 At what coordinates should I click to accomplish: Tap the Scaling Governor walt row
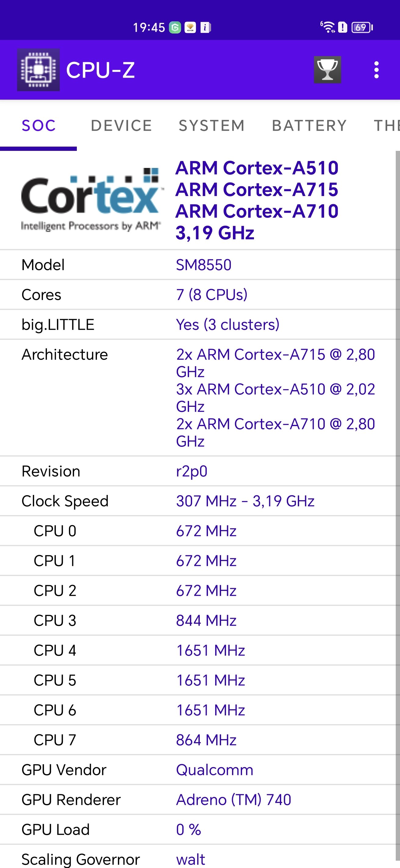tap(198, 858)
